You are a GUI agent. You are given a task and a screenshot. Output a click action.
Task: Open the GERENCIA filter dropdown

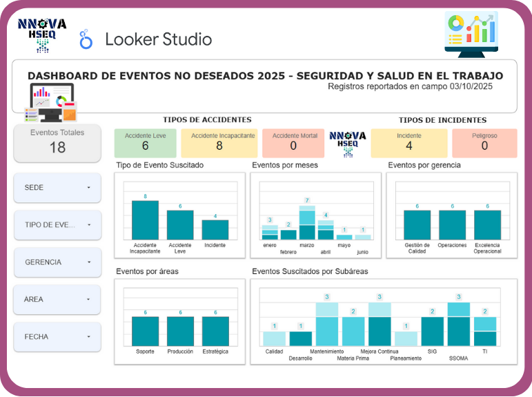[x=57, y=262]
